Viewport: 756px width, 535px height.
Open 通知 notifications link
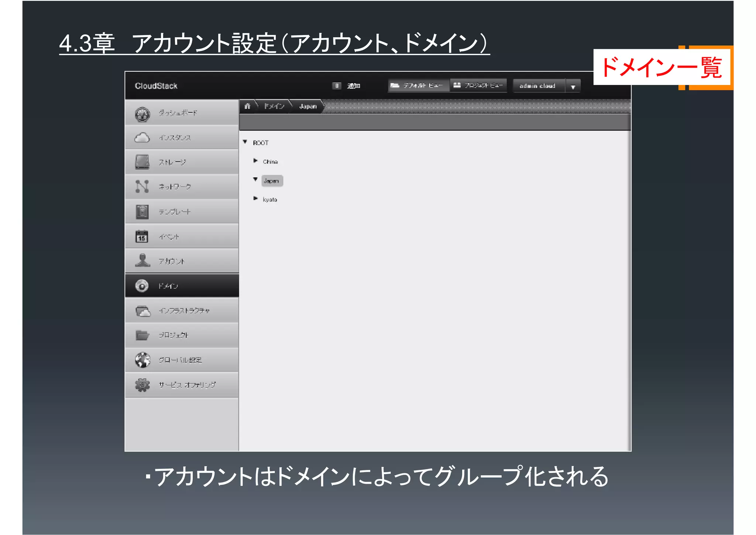tap(353, 86)
